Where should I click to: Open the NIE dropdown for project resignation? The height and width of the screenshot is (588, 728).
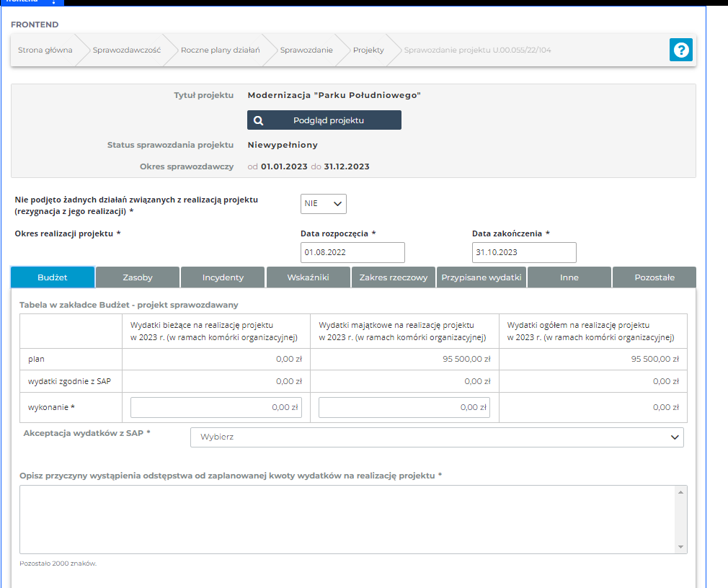click(324, 204)
